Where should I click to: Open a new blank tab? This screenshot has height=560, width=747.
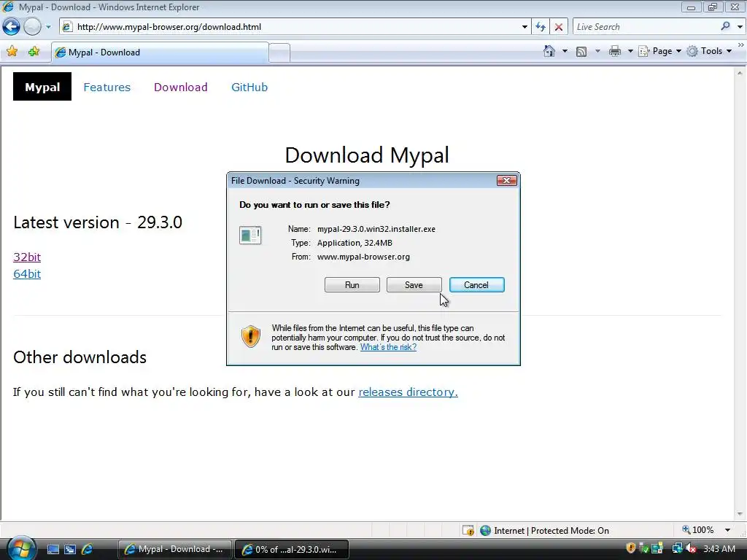279,52
